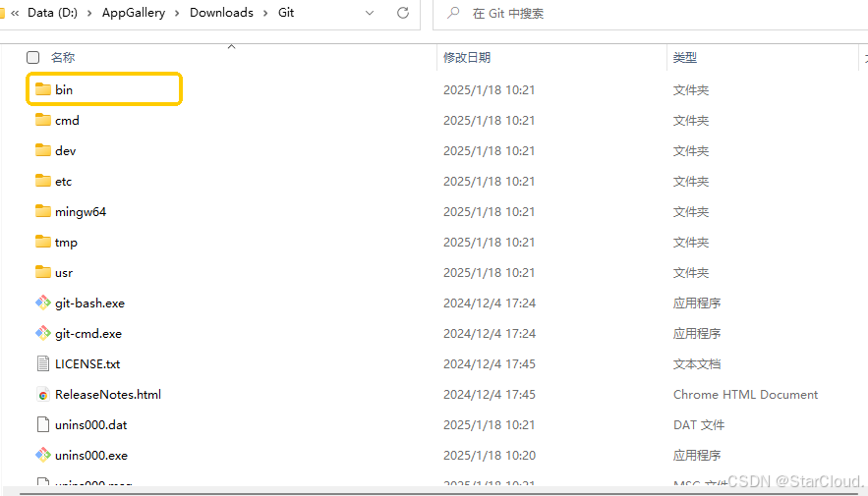Expand hidden breadcrumb path chevrons
The image size is (868, 496).
[15, 13]
